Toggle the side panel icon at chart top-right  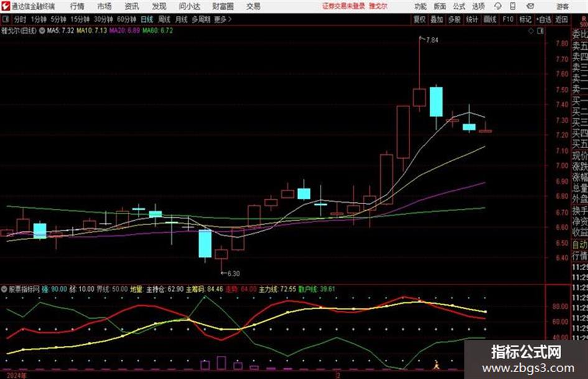coord(540,31)
